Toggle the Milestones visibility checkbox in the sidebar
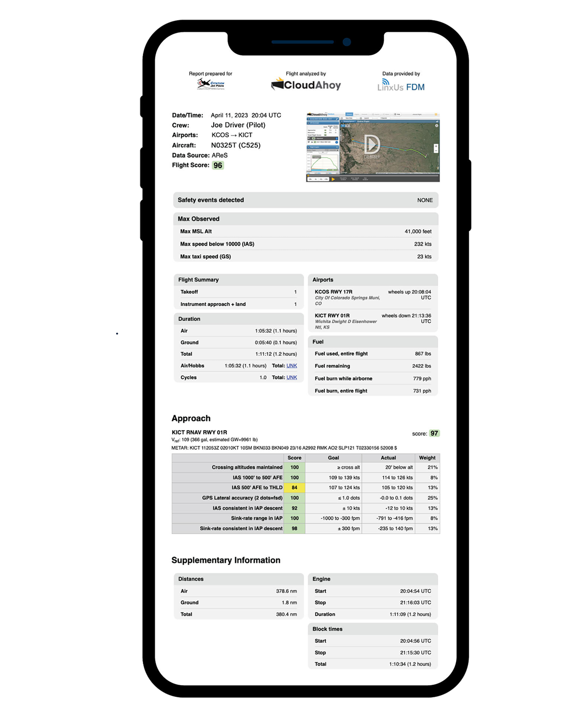The width and height of the screenshot is (588, 713). (x=309, y=138)
